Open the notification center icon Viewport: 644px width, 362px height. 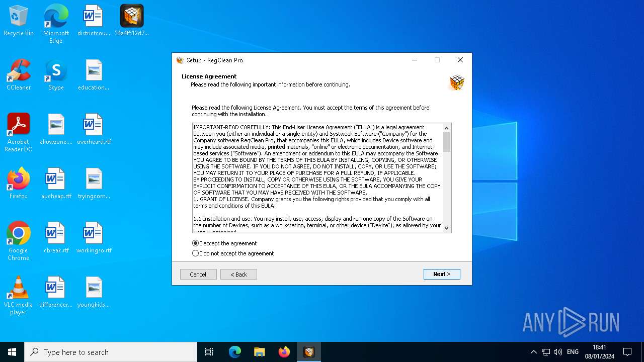(627, 352)
